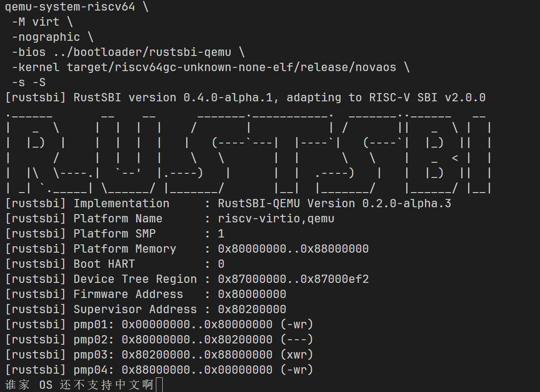Click the -nographic flag line
Image resolution: width=540 pixels, height=392 pixels.
tap(46, 37)
